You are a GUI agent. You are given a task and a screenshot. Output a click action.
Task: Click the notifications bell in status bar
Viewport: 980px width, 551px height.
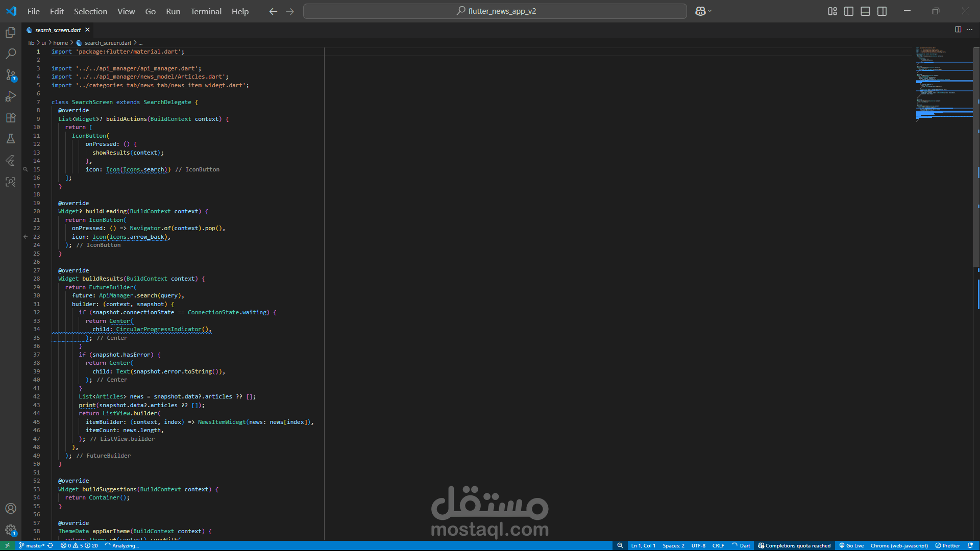point(970,545)
